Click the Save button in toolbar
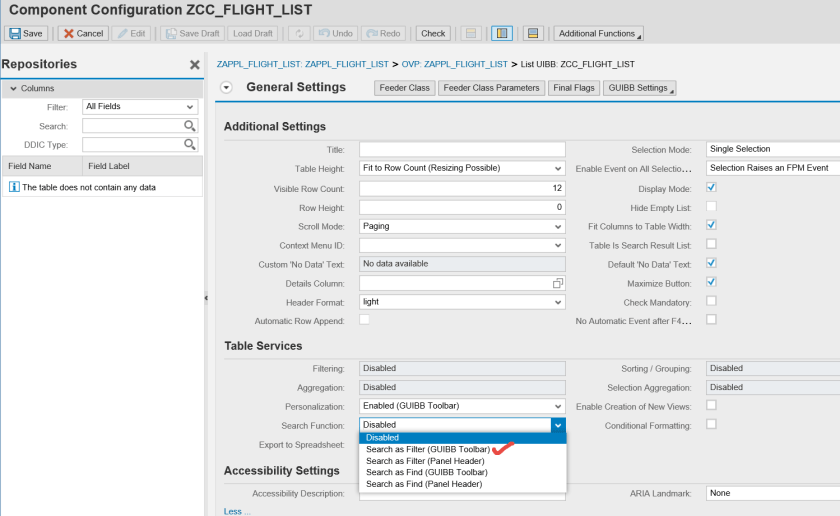Image resolution: width=840 pixels, height=516 pixels. pyautogui.click(x=26, y=33)
